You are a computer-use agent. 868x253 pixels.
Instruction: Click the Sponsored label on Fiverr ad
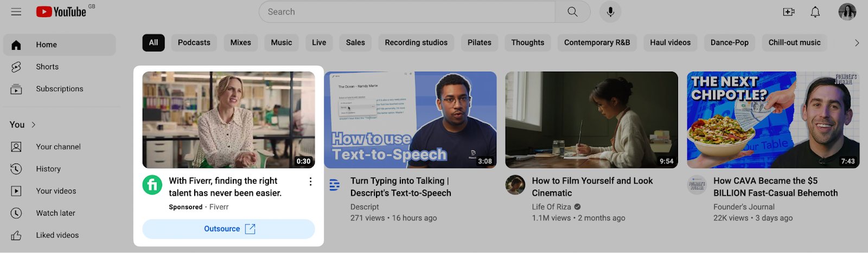[x=186, y=207]
